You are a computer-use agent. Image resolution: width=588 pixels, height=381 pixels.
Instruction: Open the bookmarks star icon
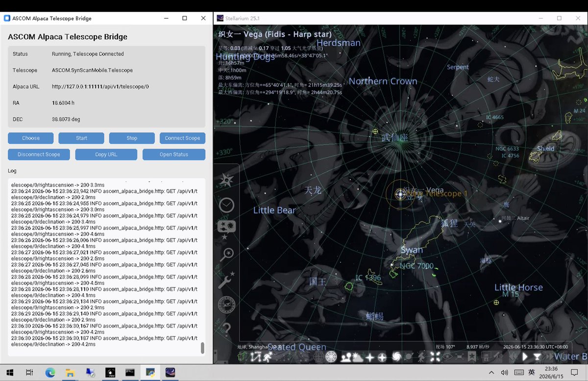tap(471, 356)
